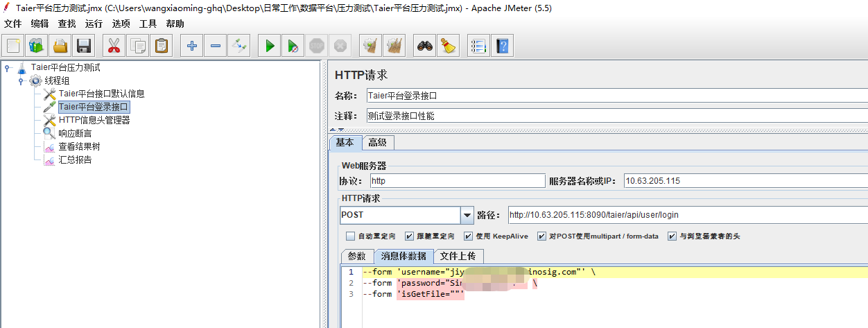Select Taier平台接口默认信息 in the tree
The image size is (868, 328).
tap(101, 94)
